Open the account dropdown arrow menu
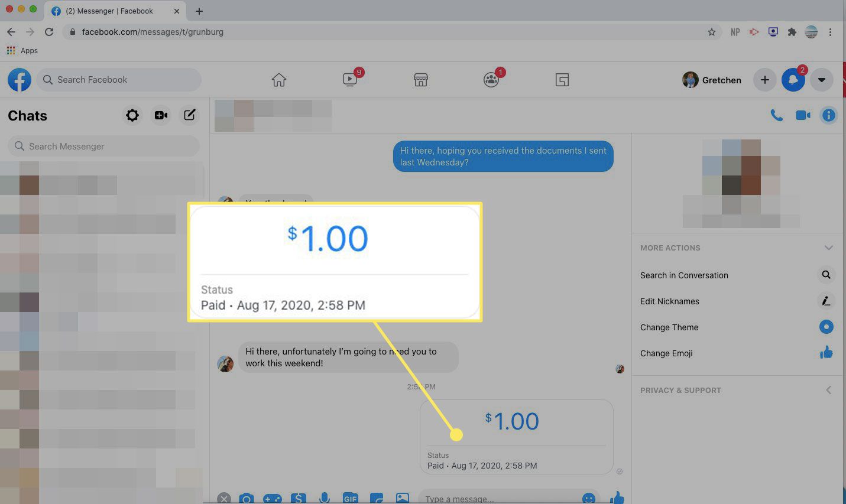Screen dimensions: 846x504 tap(821, 80)
